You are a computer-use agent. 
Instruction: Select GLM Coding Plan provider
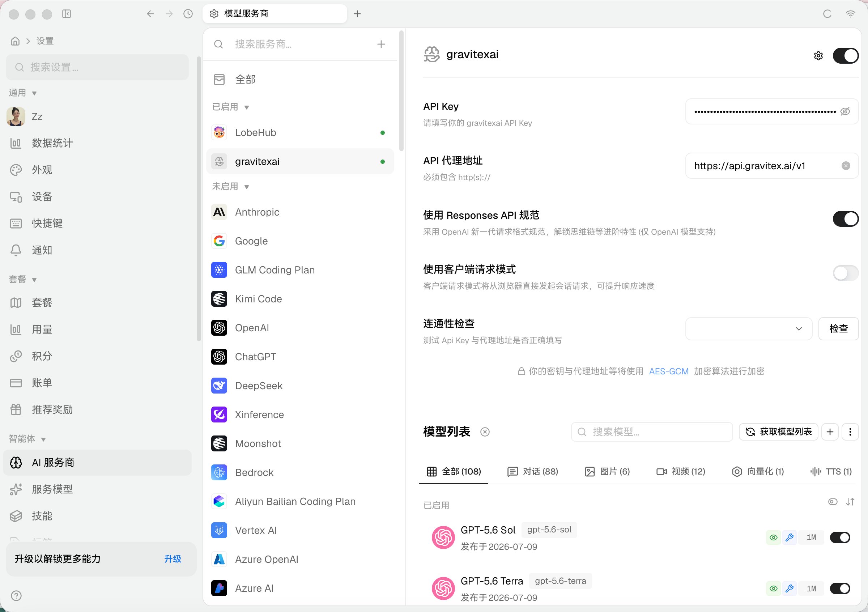300,270
